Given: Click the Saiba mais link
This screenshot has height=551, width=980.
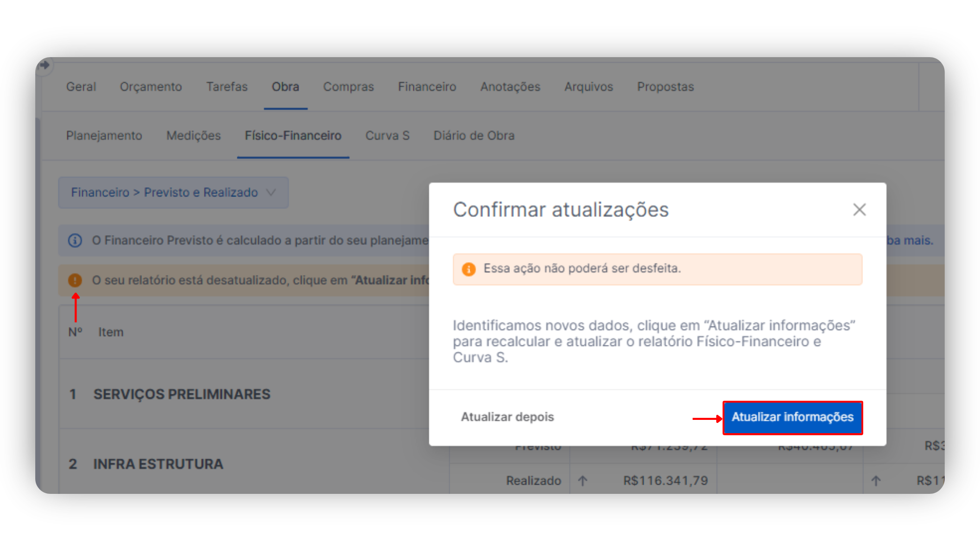Looking at the screenshot, I should pyautogui.click(x=911, y=240).
